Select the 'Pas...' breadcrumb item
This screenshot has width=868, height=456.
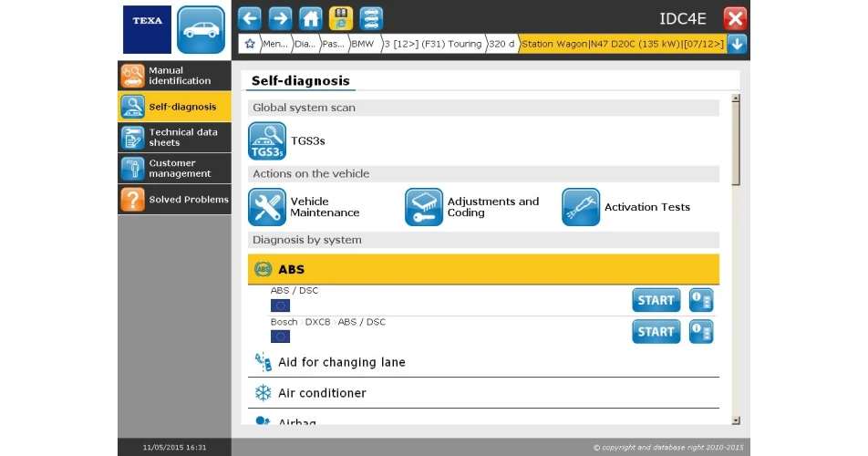coord(334,44)
